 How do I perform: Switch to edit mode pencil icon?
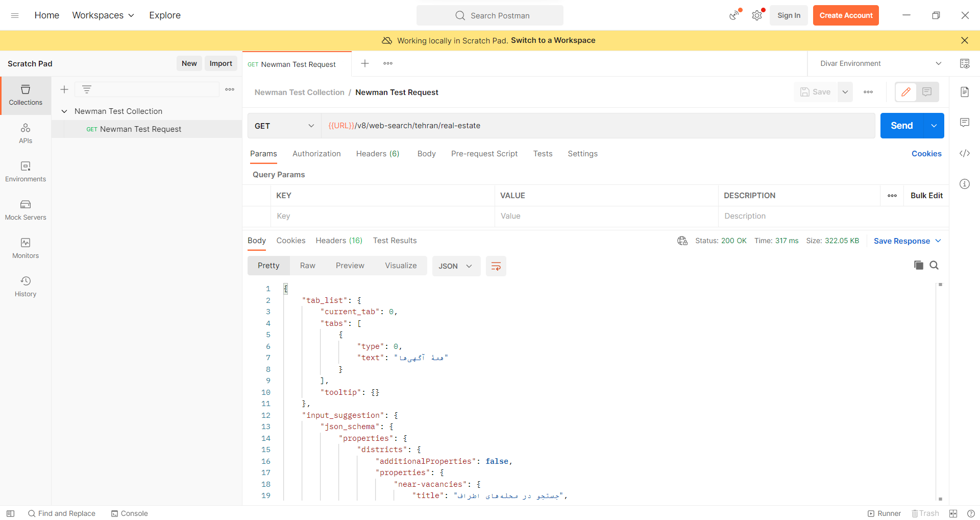pos(906,92)
